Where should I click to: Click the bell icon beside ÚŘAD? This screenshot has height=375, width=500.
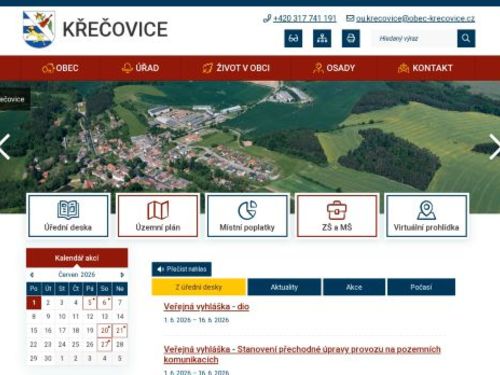tap(127, 68)
